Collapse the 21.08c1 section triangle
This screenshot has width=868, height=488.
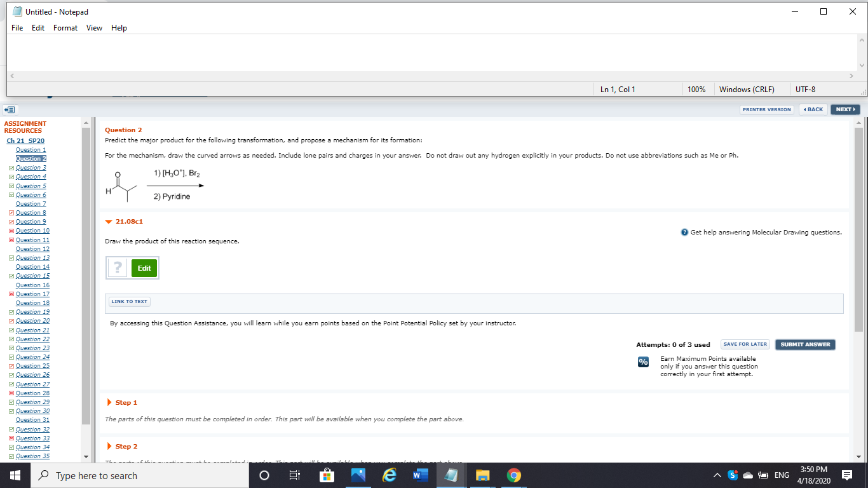(108, 222)
